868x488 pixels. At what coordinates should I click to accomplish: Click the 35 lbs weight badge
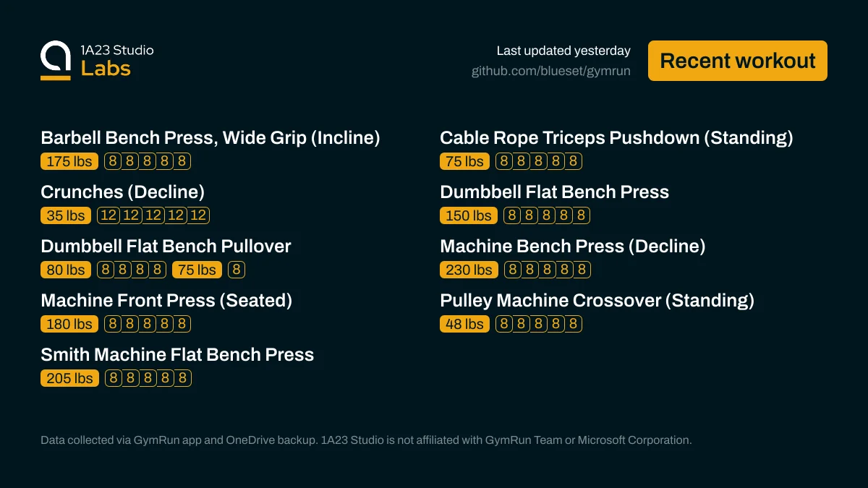[x=66, y=215]
